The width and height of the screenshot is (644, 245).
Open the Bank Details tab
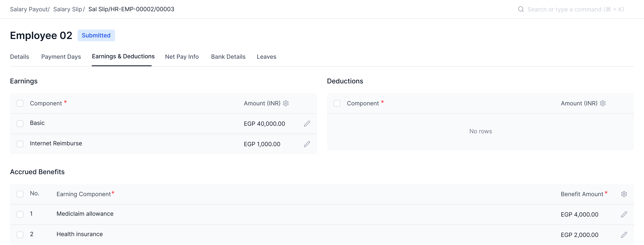coord(228,57)
